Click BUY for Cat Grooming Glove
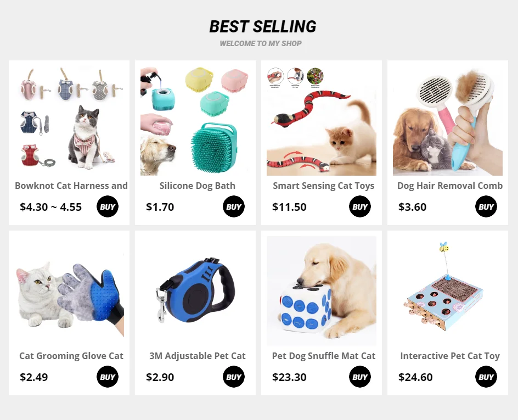The height and width of the screenshot is (420, 518). click(108, 377)
